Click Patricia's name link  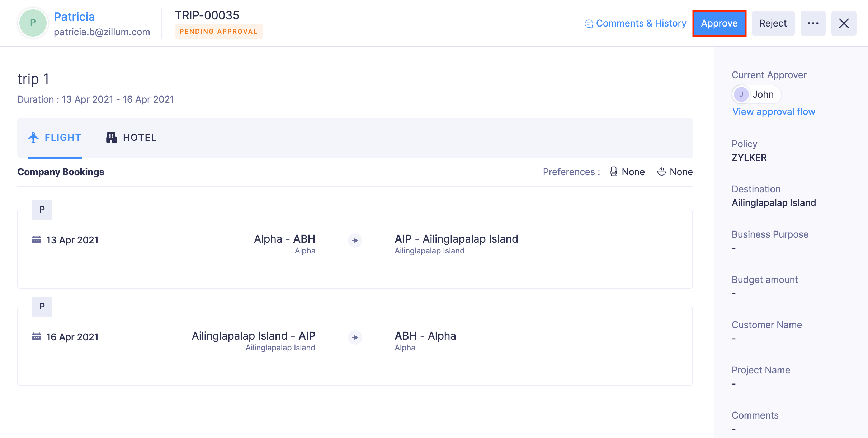click(x=74, y=17)
